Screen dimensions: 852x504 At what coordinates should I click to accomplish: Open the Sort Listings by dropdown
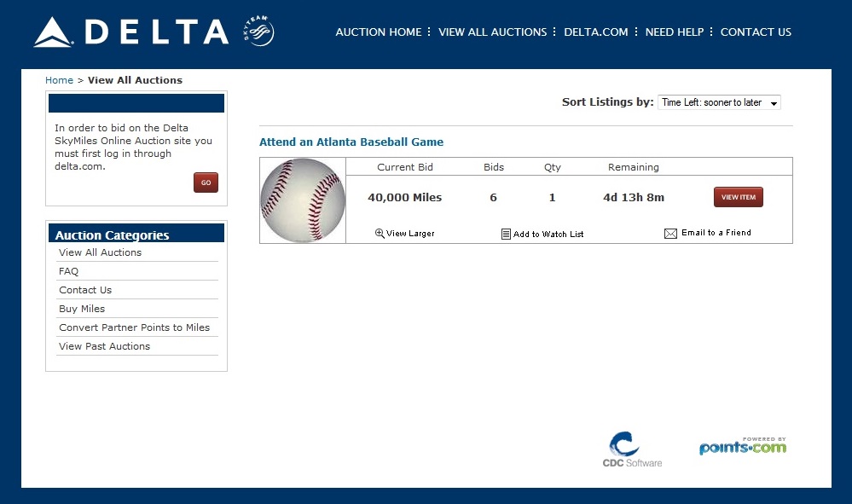point(719,102)
